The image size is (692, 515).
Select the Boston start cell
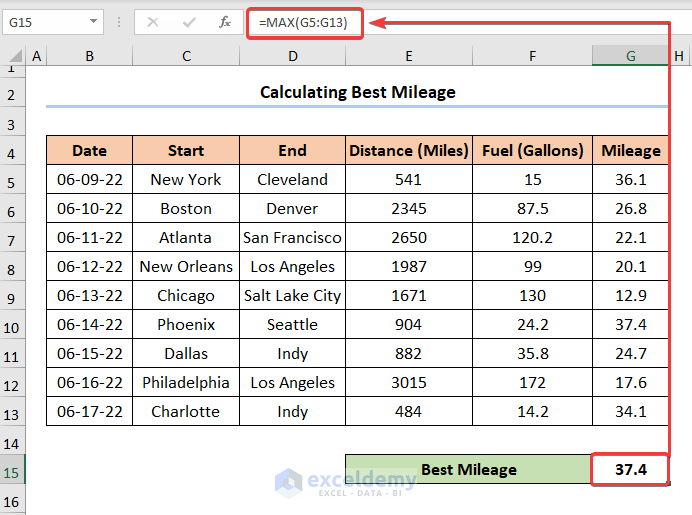tap(186, 209)
